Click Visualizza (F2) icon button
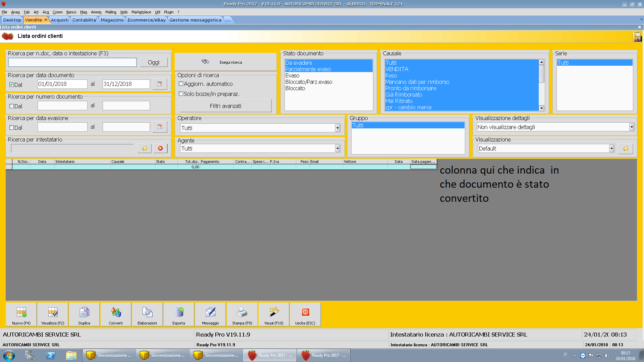 pos(53,314)
